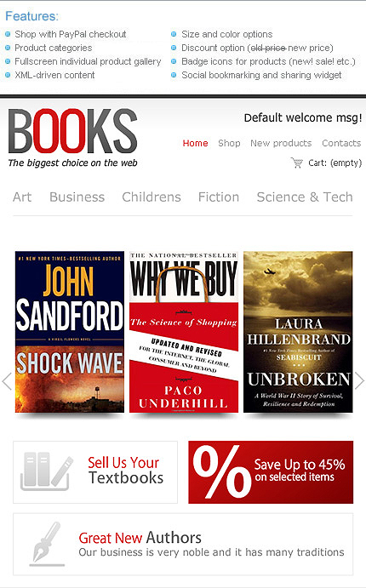This screenshot has width=366, height=588.
Task: Open the Unbroken book cover
Action: [x=298, y=332]
